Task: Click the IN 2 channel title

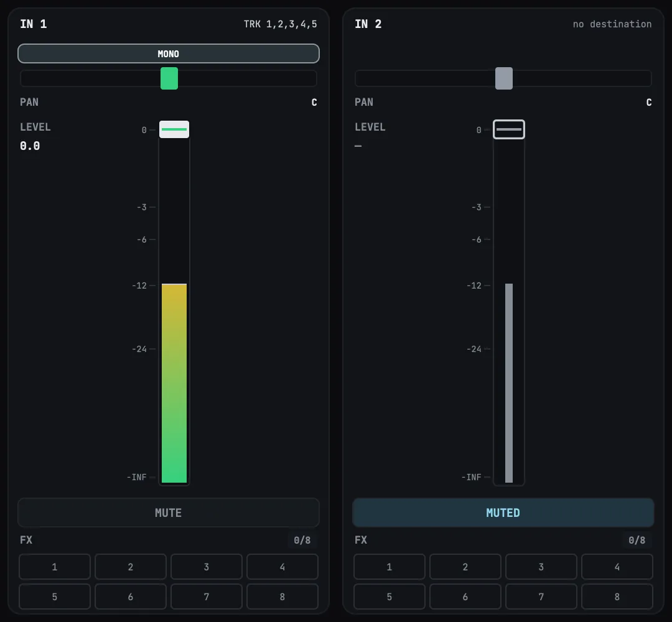Action: (368, 24)
